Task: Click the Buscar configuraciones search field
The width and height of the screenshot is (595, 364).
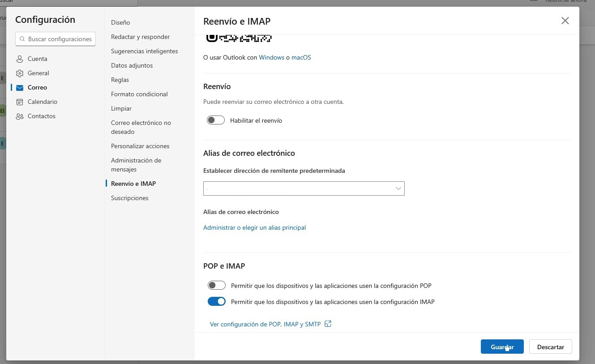Action: coord(56,39)
